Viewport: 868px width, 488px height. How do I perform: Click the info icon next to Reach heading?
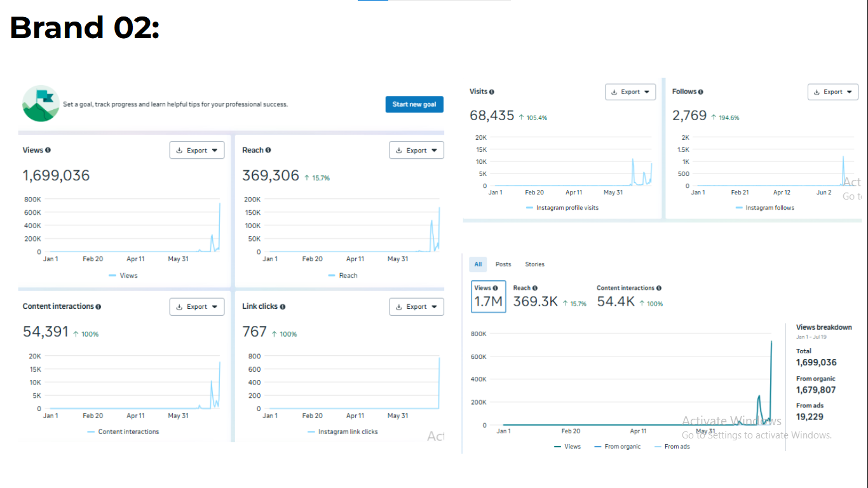click(x=268, y=151)
